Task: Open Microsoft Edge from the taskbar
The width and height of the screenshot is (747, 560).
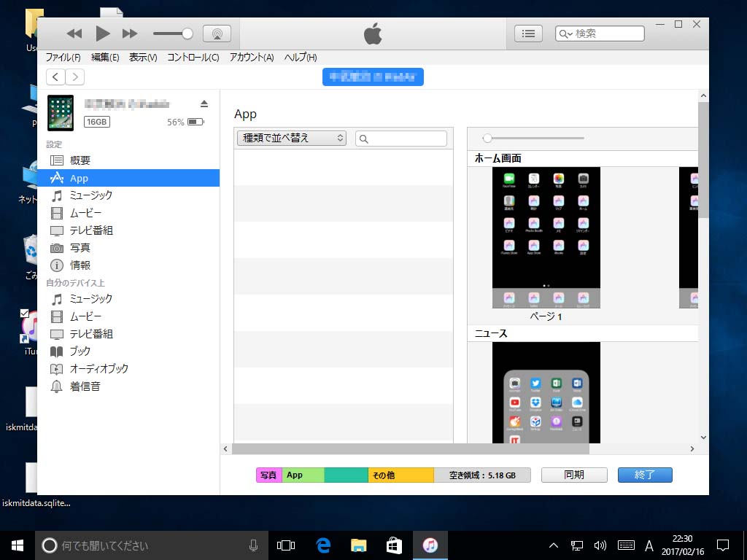Action: click(323, 545)
